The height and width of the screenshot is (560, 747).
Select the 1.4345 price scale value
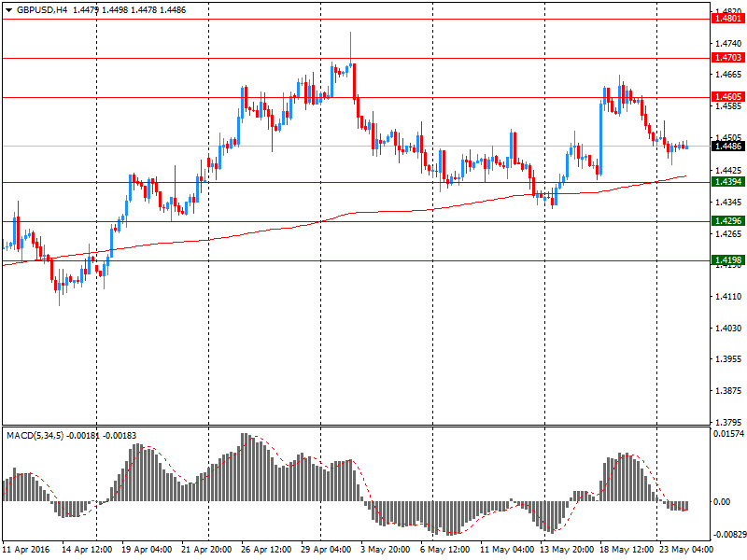tap(728, 203)
